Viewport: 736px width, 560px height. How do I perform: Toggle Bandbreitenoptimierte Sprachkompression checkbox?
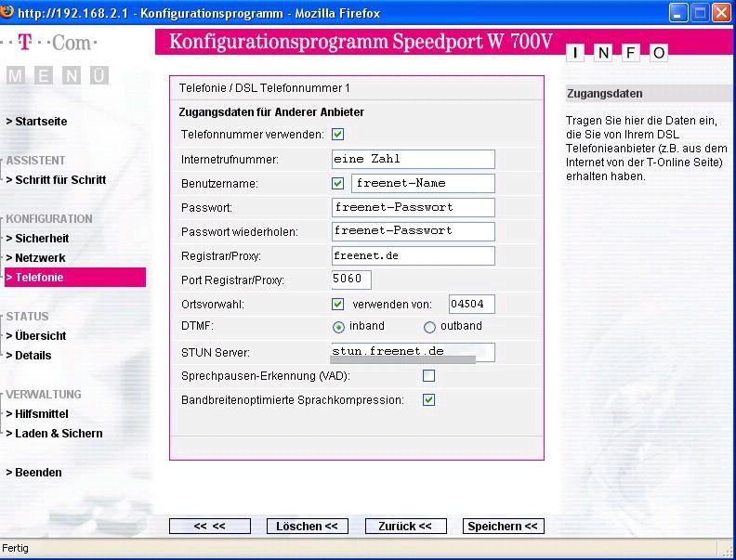tap(428, 400)
